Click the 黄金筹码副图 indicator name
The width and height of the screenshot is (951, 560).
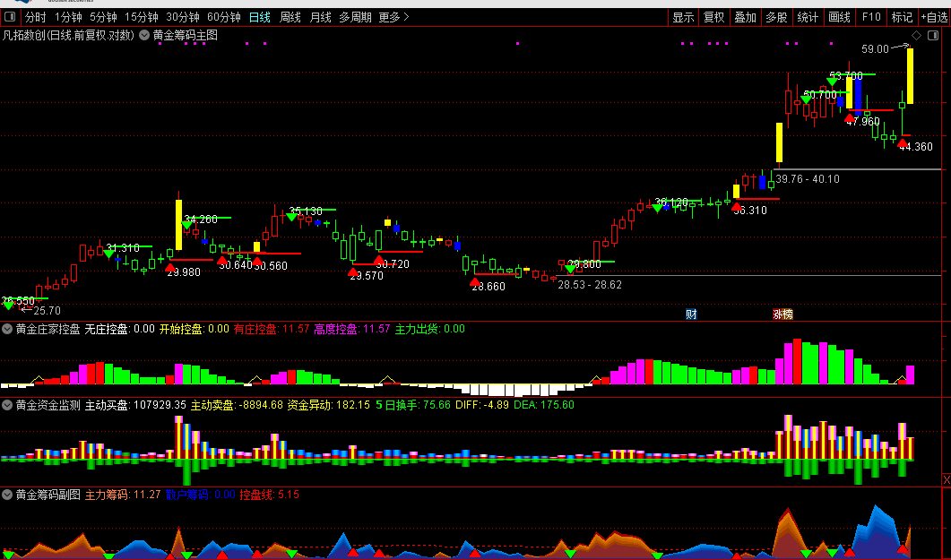tap(48, 495)
